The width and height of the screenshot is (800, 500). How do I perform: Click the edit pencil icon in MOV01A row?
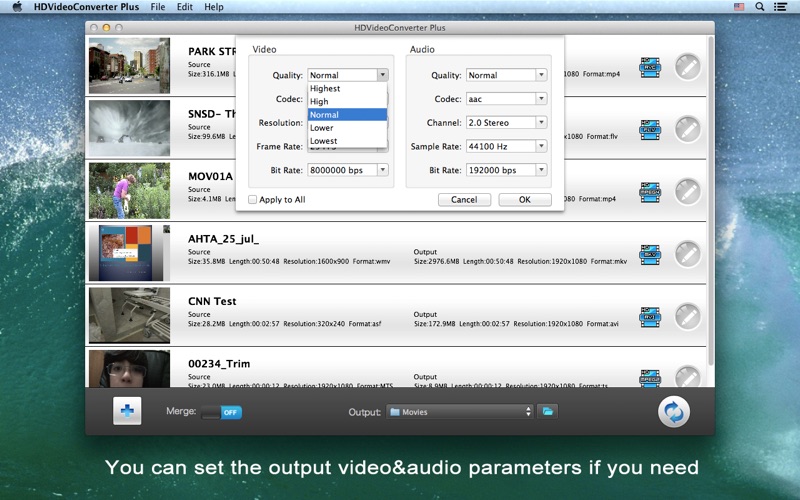click(x=687, y=192)
